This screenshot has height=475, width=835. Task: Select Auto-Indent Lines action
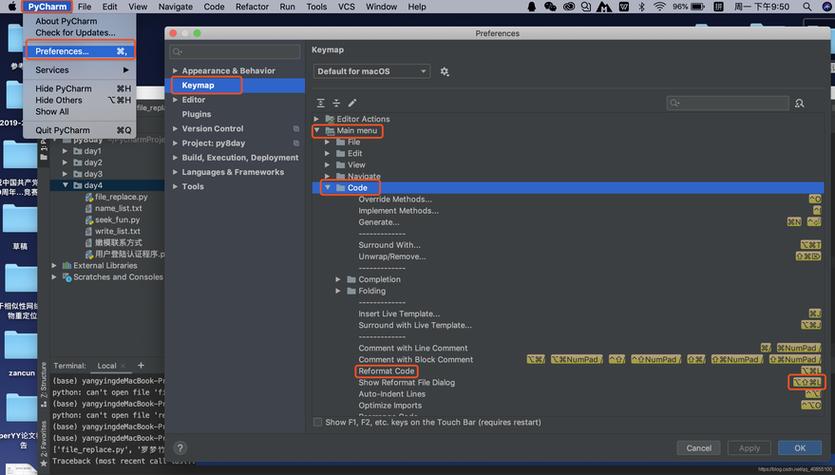point(392,394)
